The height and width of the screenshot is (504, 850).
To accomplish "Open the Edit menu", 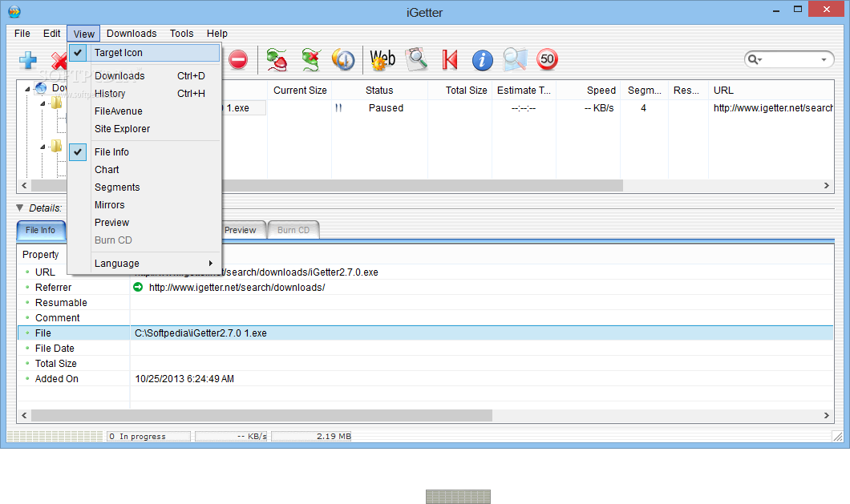I will [x=51, y=34].
